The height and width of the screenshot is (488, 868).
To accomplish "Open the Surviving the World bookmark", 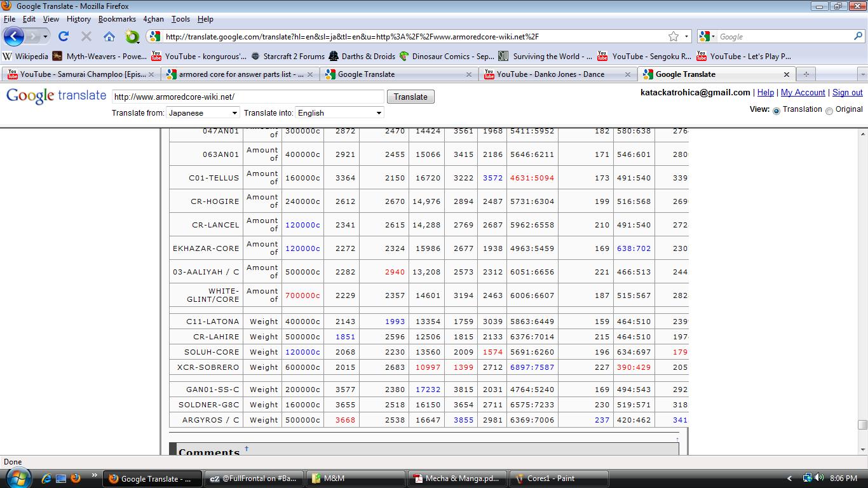I will coord(545,56).
